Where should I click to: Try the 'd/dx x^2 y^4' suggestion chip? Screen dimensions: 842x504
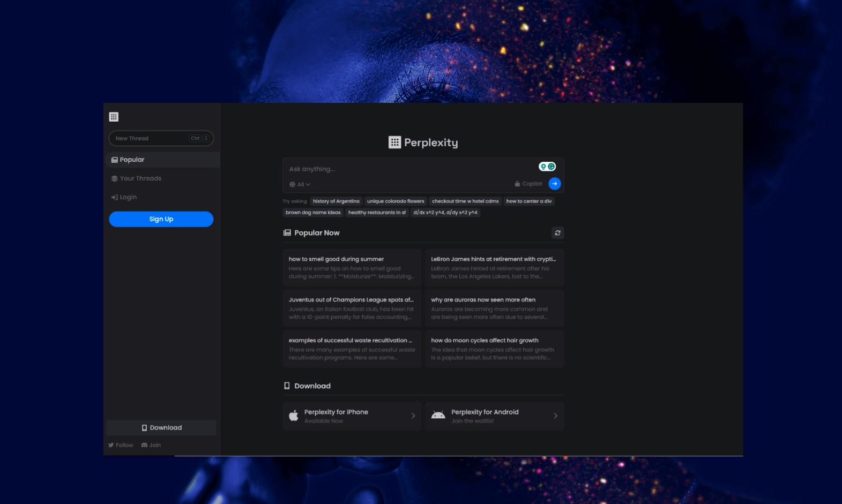pyautogui.click(x=445, y=213)
